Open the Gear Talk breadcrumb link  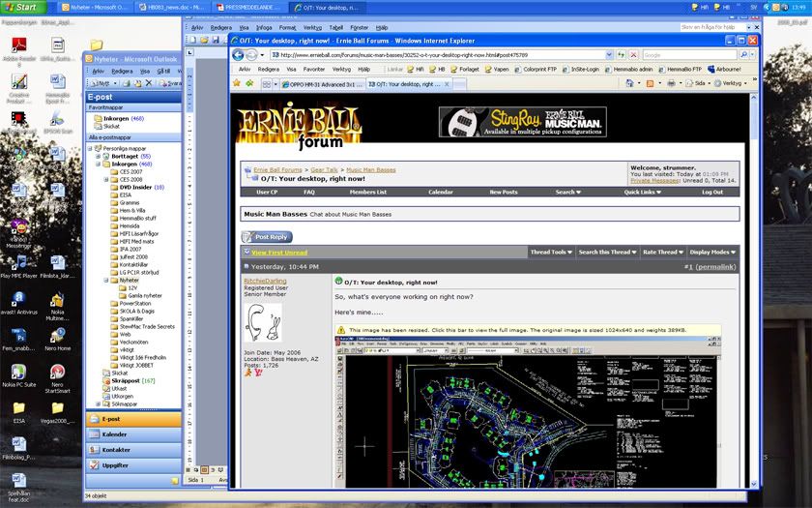point(324,170)
